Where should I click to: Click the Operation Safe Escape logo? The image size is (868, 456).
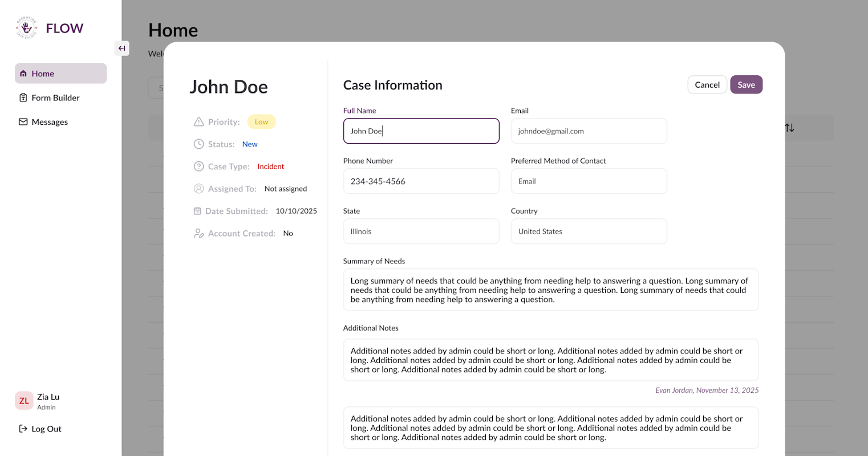[x=27, y=28]
